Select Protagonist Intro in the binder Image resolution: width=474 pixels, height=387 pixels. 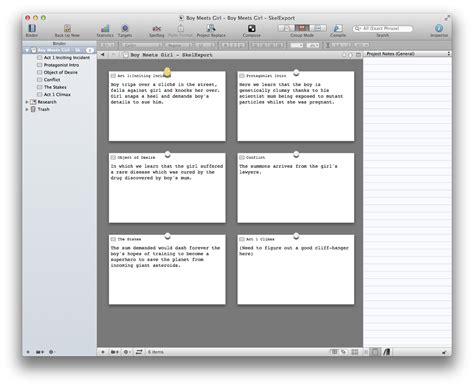pos(61,65)
